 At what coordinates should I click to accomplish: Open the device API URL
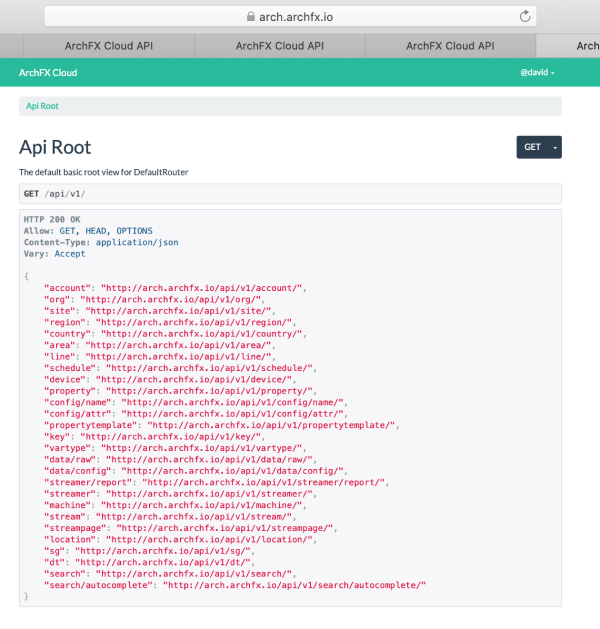click(x=194, y=379)
